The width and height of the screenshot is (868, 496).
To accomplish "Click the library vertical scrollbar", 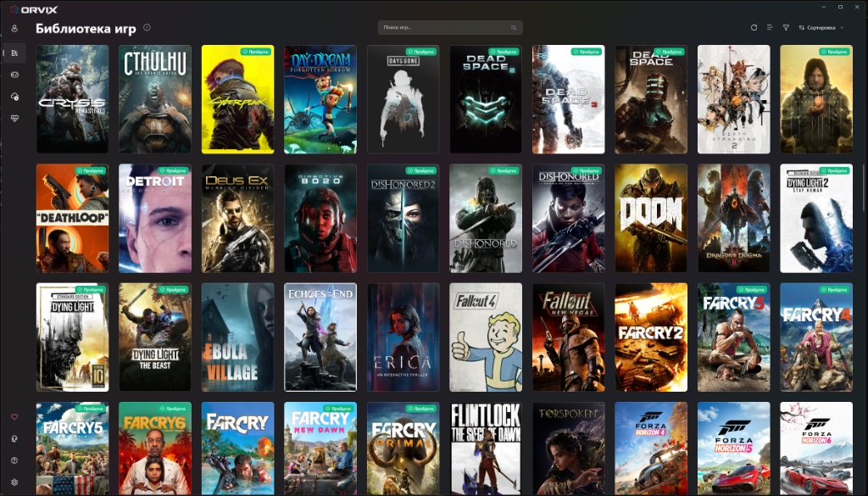I will coord(864,187).
